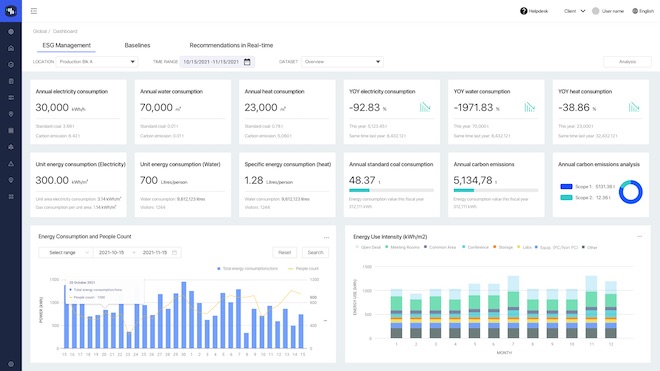Click the app logo in the corner
Image resolution: width=660 pixels, height=371 pixels.
[11, 11]
